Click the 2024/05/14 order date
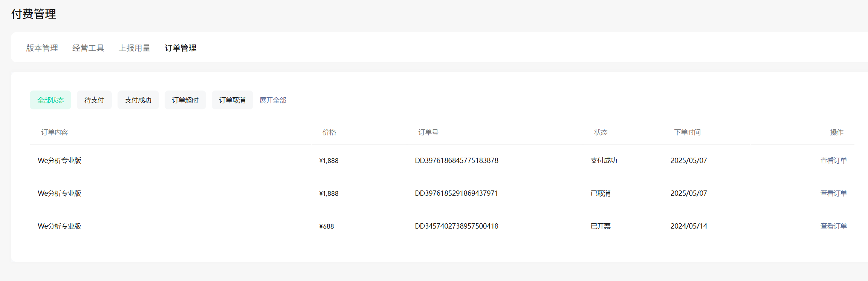 click(x=689, y=226)
